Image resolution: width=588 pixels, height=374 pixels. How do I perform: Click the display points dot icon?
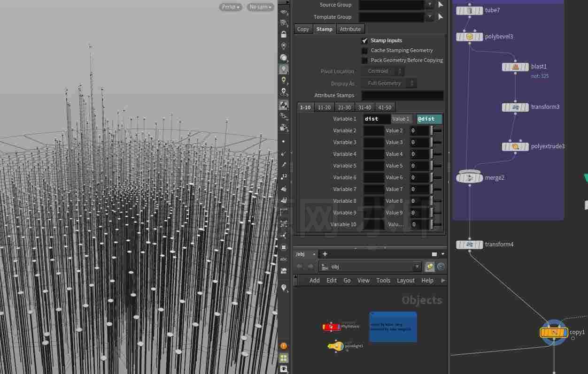[x=284, y=141]
